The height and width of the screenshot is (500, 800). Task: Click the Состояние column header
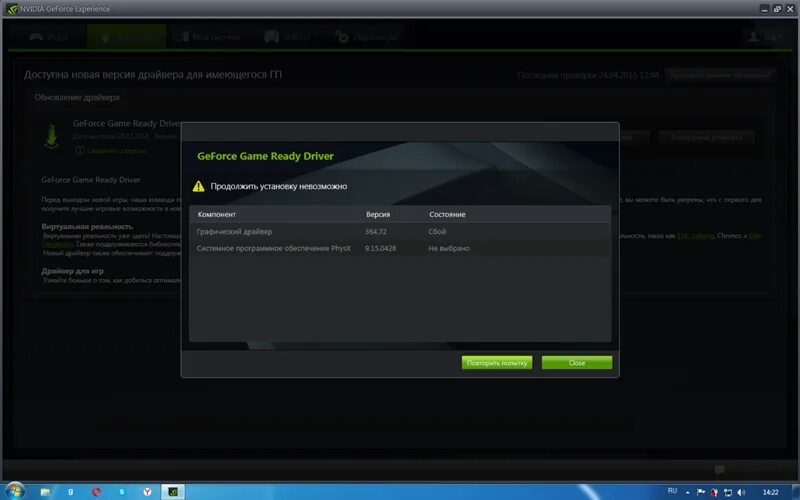[447, 214]
